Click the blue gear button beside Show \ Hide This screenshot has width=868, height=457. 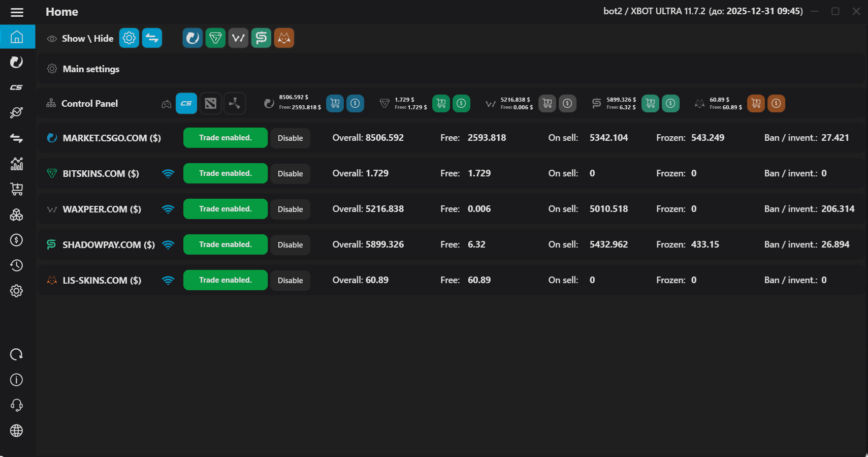coord(129,38)
